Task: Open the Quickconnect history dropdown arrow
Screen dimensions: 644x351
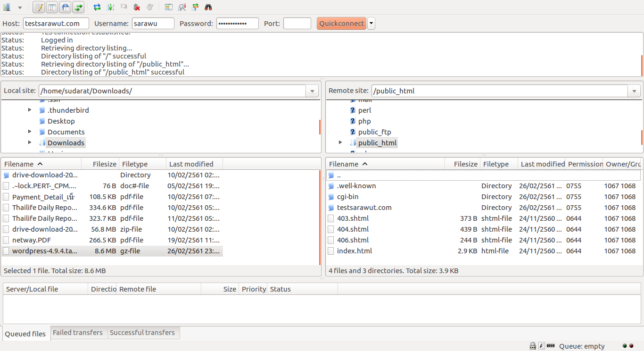Action: click(x=371, y=24)
